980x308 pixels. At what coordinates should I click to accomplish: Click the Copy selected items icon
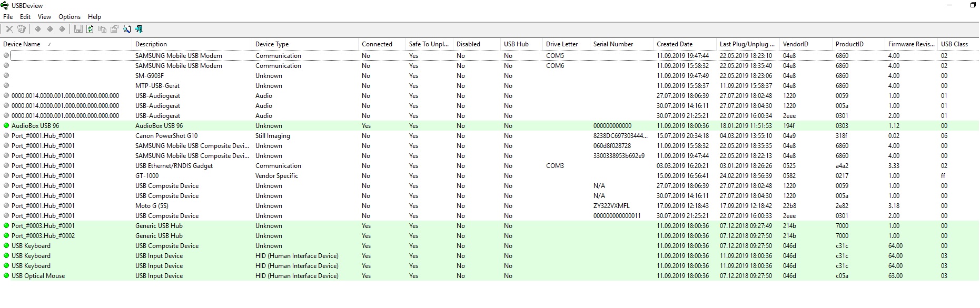pyautogui.click(x=102, y=29)
